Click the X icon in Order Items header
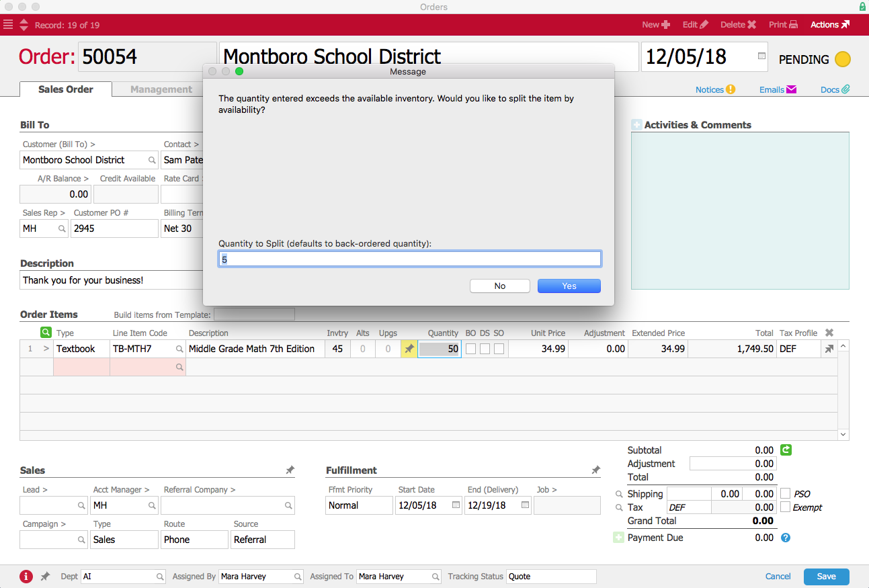869x588 pixels. click(x=829, y=333)
